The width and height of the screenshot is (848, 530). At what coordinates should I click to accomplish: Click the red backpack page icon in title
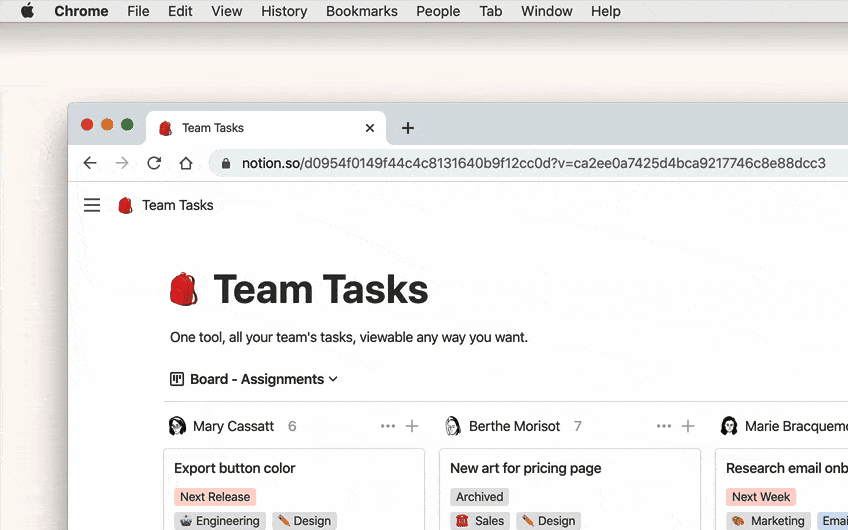tap(183, 290)
